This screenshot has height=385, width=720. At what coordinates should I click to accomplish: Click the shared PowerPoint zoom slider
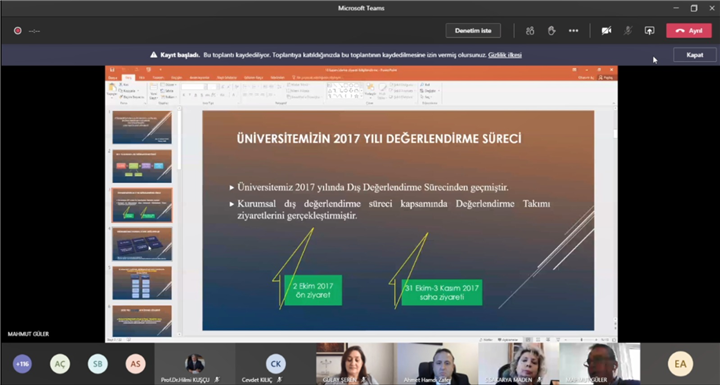tap(582, 340)
